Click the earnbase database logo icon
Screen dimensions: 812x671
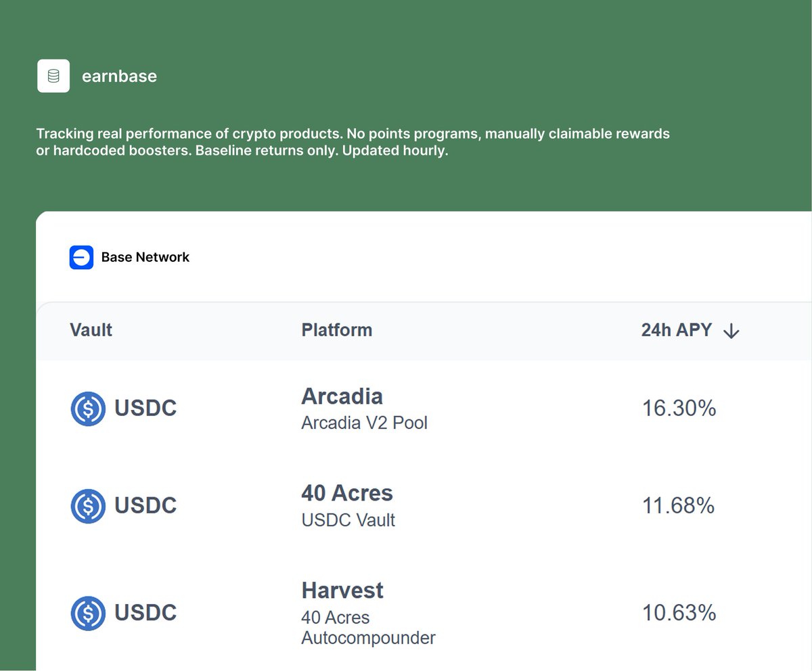pos(53,76)
